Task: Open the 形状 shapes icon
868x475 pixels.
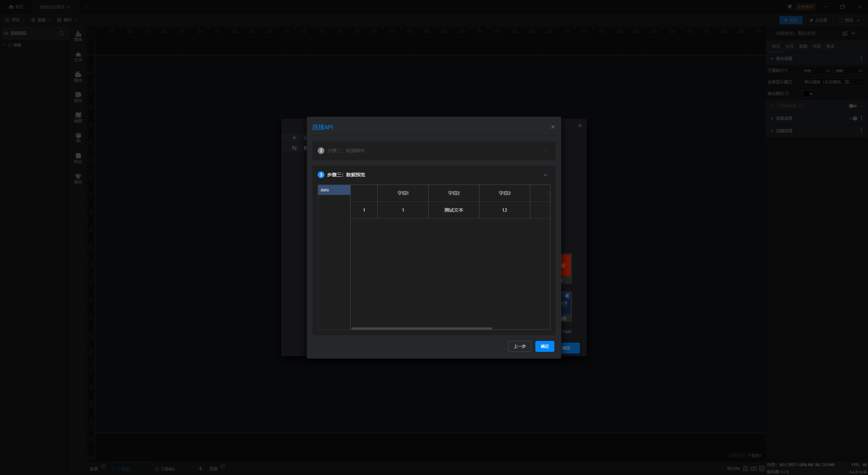Action: pos(78,158)
